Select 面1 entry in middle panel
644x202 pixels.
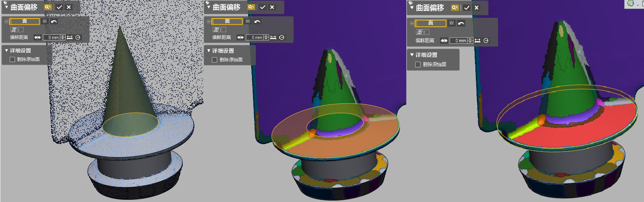pyautogui.click(x=219, y=30)
